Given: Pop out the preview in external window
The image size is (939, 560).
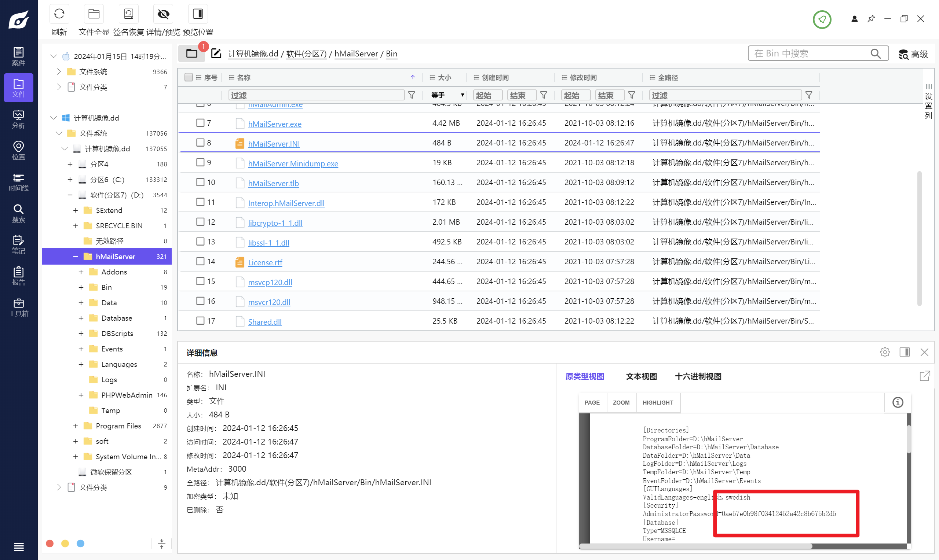Looking at the screenshot, I should point(924,376).
